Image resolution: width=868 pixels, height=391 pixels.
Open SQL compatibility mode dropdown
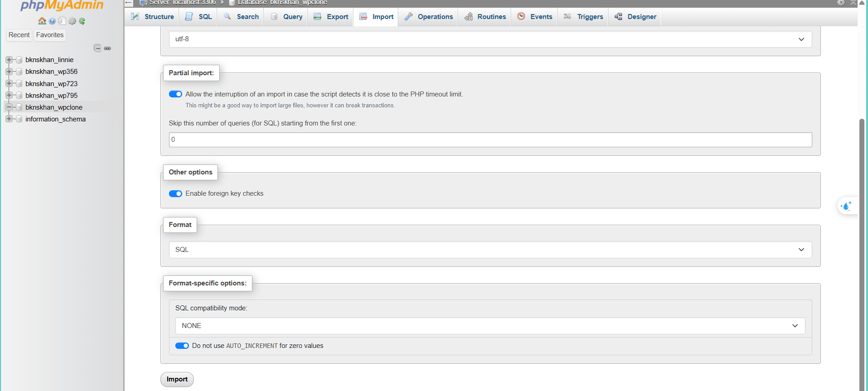coord(490,326)
